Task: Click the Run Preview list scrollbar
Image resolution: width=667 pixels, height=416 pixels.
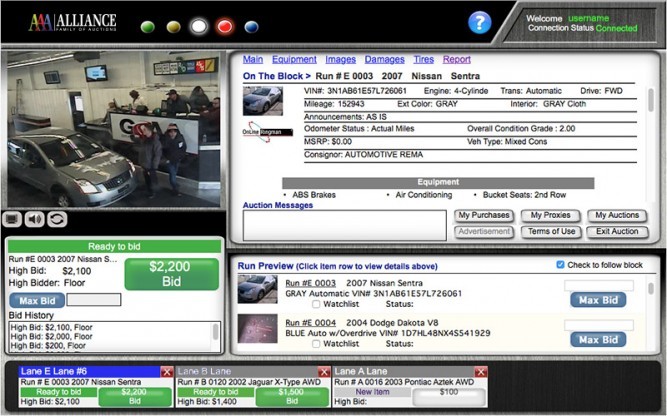Action: pos(650,289)
